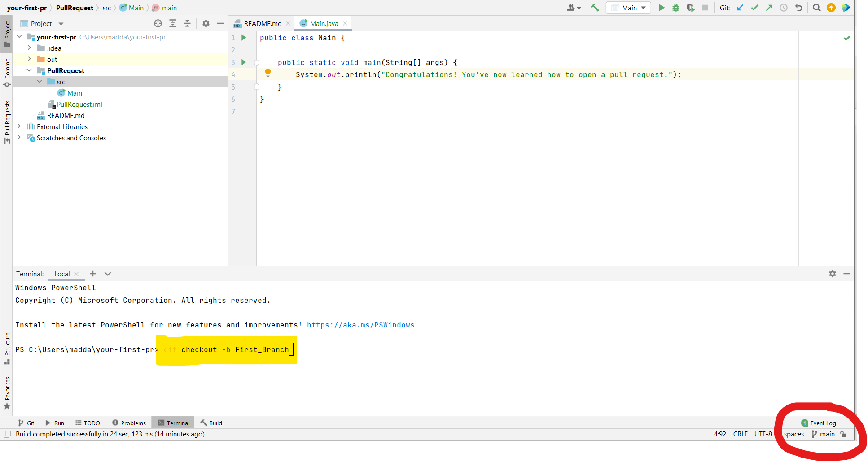Click run gutter arrow beside class Main
The height and width of the screenshot is (462, 868).
point(244,38)
